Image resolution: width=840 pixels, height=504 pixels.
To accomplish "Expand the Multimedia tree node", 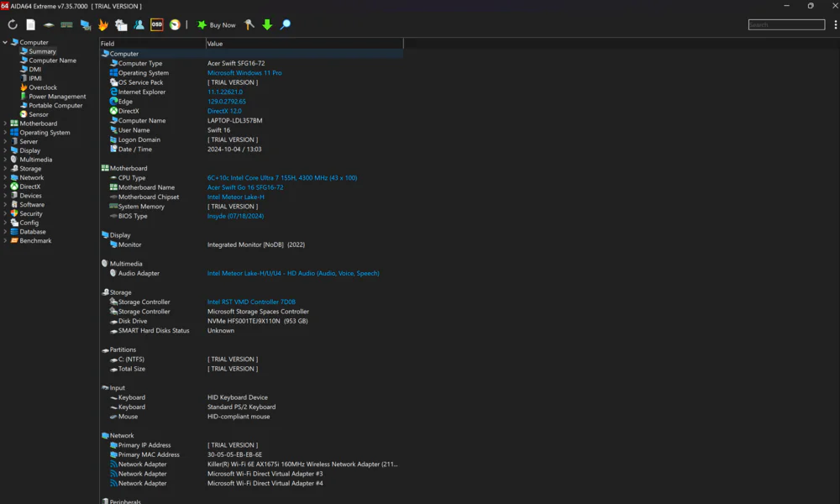I will pyautogui.click(x=5, y=160).
